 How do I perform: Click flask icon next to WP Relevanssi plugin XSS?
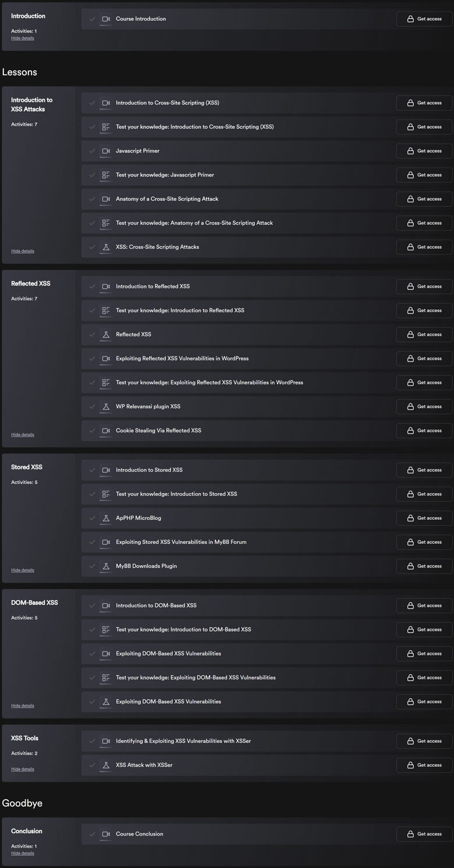[106, 406]
